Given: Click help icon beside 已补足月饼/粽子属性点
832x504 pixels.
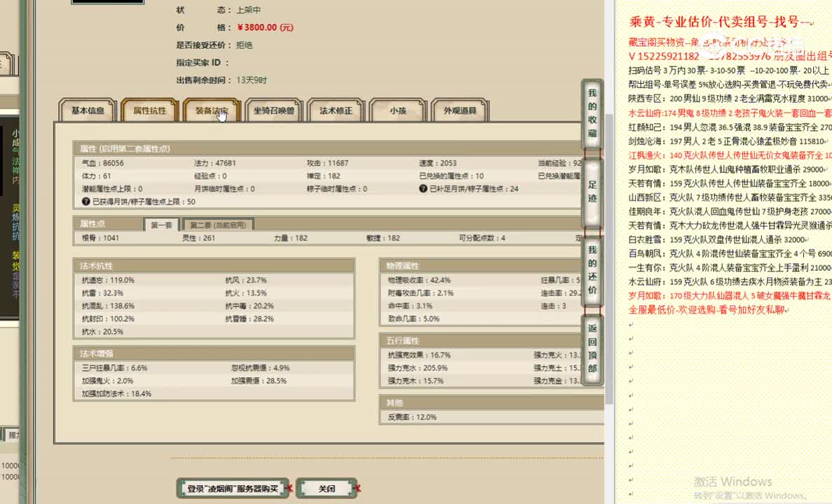Looking at the screenshot, I should pyautogui.click(x=423, y=188).
